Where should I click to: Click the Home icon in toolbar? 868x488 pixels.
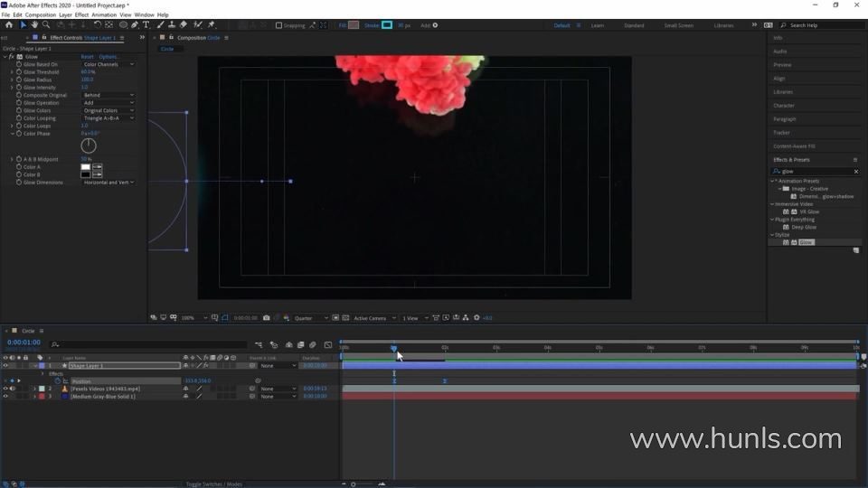(x=9, y=25)
